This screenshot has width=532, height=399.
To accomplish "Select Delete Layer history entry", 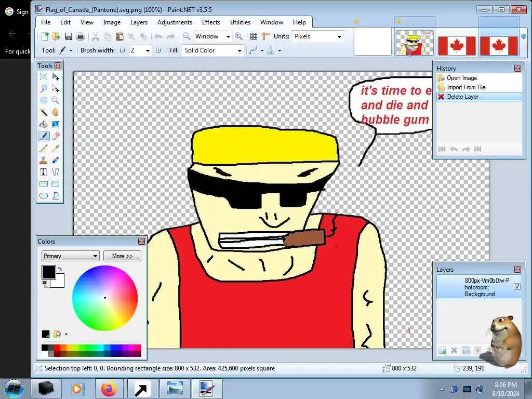I will [x=479, y=97].
